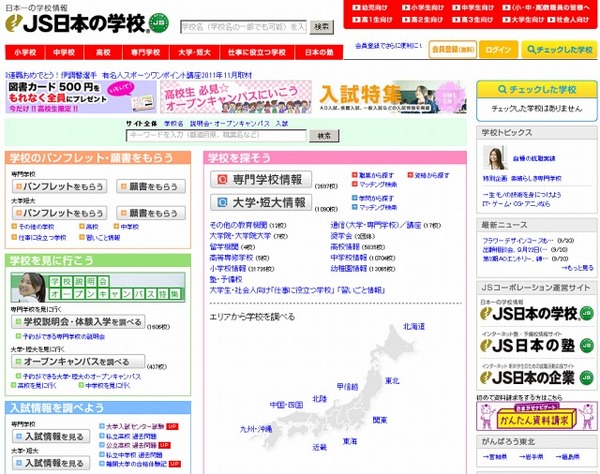The height and width of the screenshot is (474, 600).
Task: Click the 図書カード500円 present banner
Action: point(81,97)
